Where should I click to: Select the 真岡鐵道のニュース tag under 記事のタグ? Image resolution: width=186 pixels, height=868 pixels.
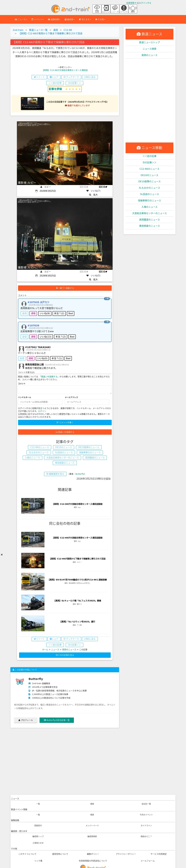[95, 458]
